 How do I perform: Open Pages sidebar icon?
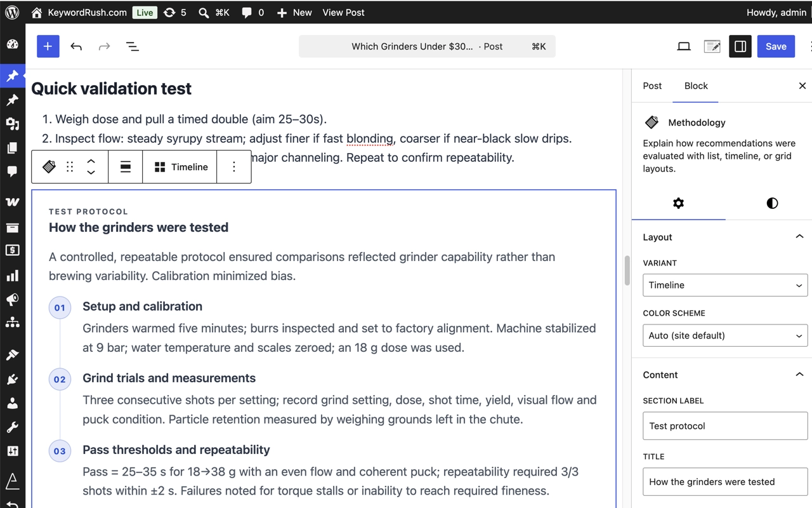point(12,148)
